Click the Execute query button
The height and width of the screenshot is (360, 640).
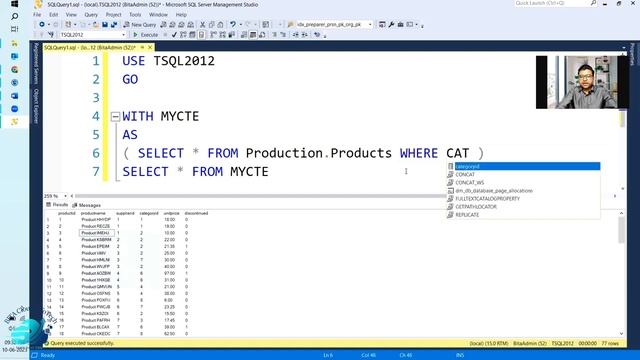(x=145, y=35)
